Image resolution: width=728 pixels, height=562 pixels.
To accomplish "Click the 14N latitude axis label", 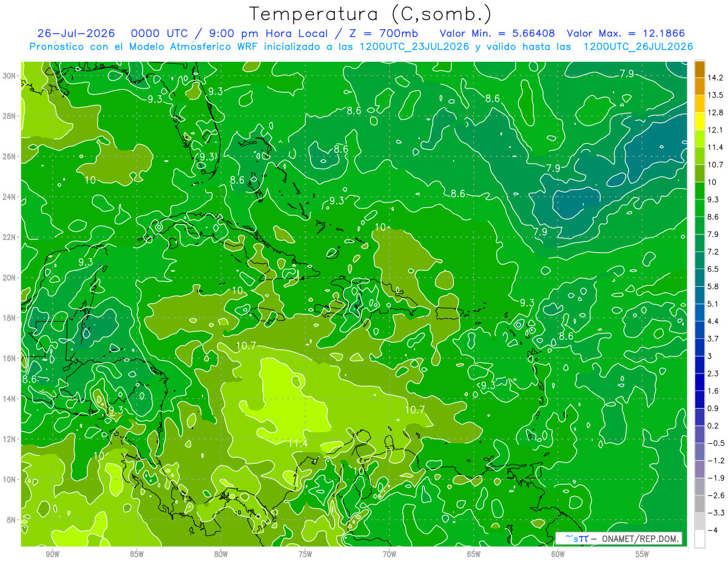I will (x=10, y=399).
